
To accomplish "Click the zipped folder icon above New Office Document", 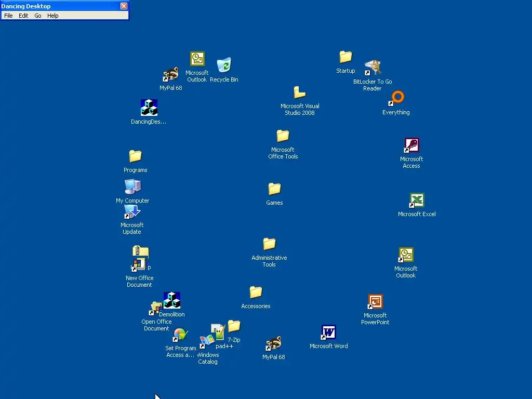I will 140,251.
